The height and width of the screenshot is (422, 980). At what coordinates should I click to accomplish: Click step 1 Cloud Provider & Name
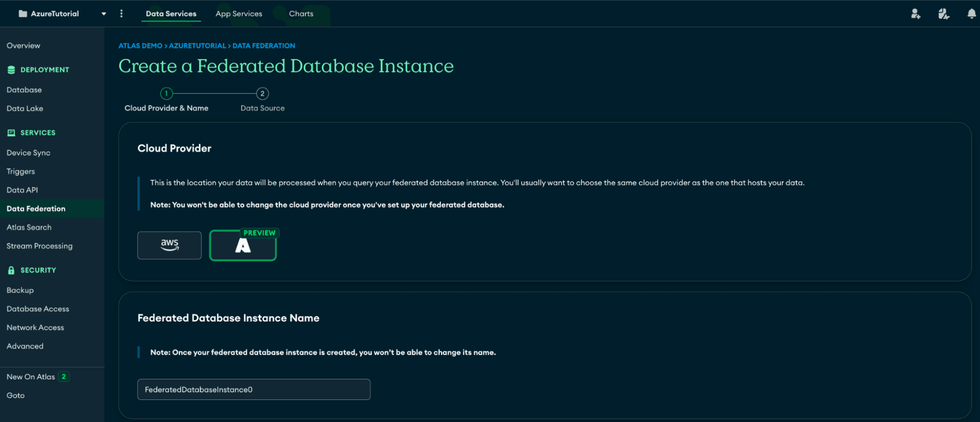tap(167, 94)
